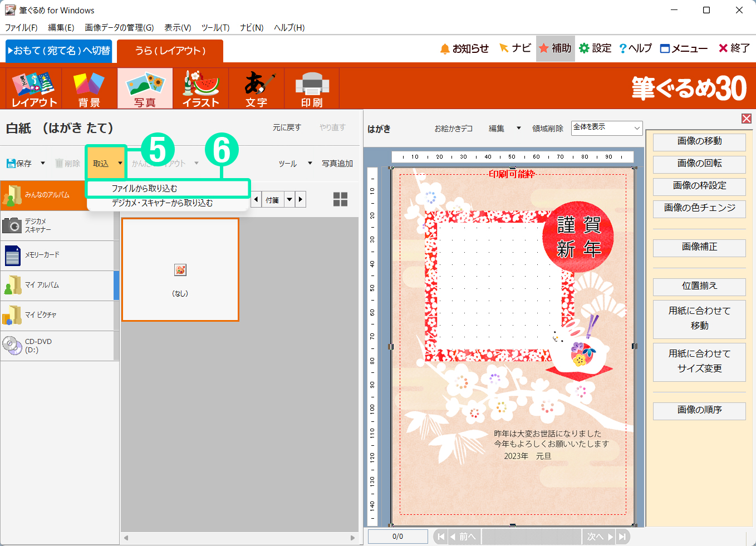Click the (なし) empty photo thumbnail
Viewport: 756px width, 546px height.
click(x=180, y=270)
